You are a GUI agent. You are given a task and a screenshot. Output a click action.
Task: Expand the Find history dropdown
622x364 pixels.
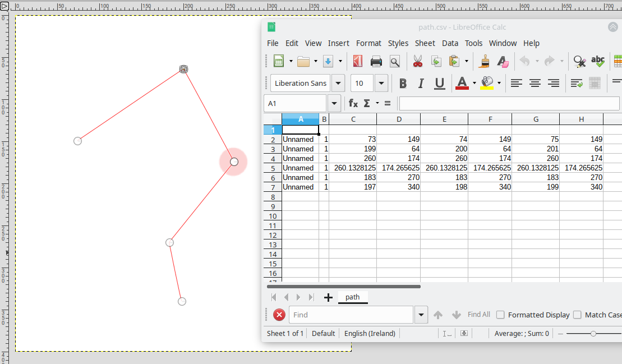[421, 315]
